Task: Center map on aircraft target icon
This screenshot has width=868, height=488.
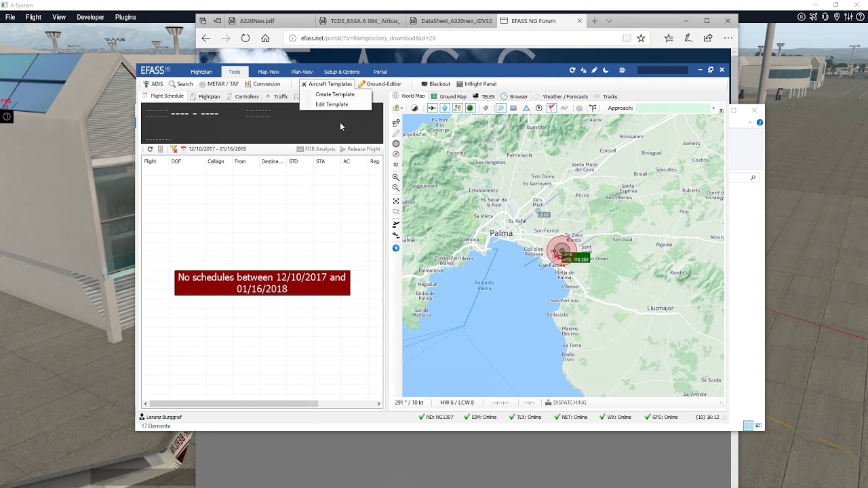Action: (396, 201)
